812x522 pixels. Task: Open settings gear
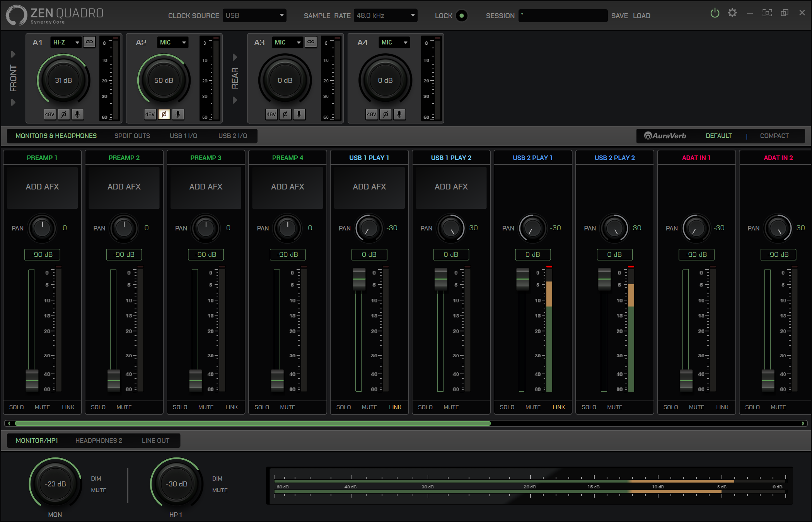(x=732, y=13)
